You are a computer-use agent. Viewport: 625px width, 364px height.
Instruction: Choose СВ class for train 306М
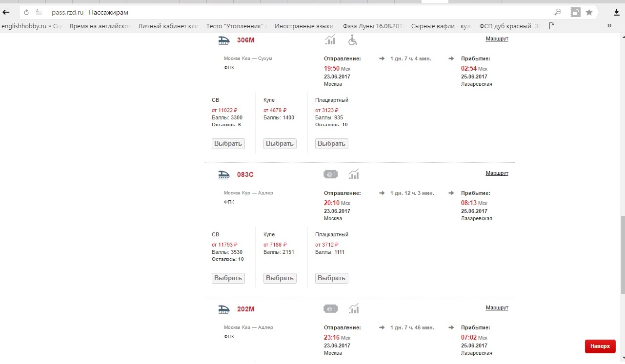pos(228,144)
